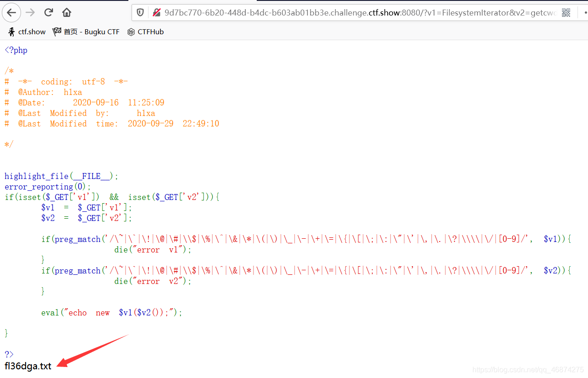
Task: Click the Bugku CTF bookmark favicon
Action: click(x=57, y=31)
